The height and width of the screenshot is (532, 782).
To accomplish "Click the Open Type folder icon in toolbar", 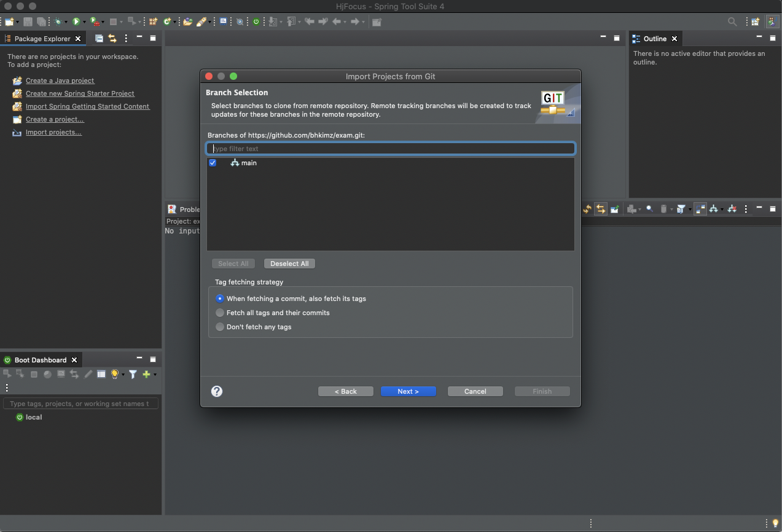I will (187, 22).
